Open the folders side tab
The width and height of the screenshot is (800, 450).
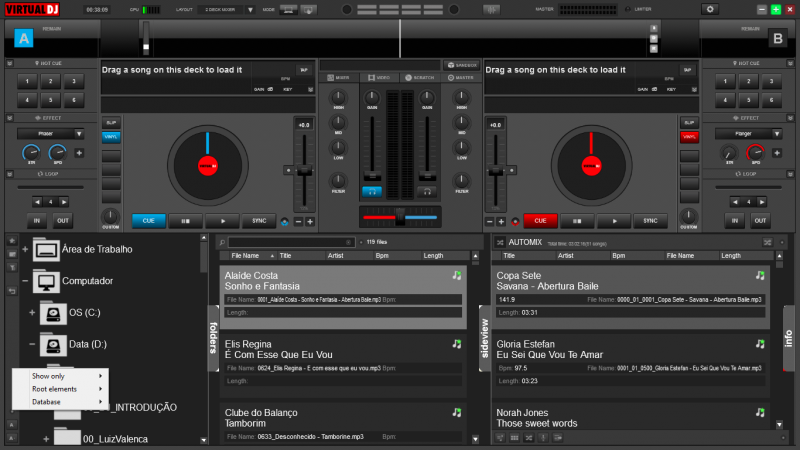point(213,338)
